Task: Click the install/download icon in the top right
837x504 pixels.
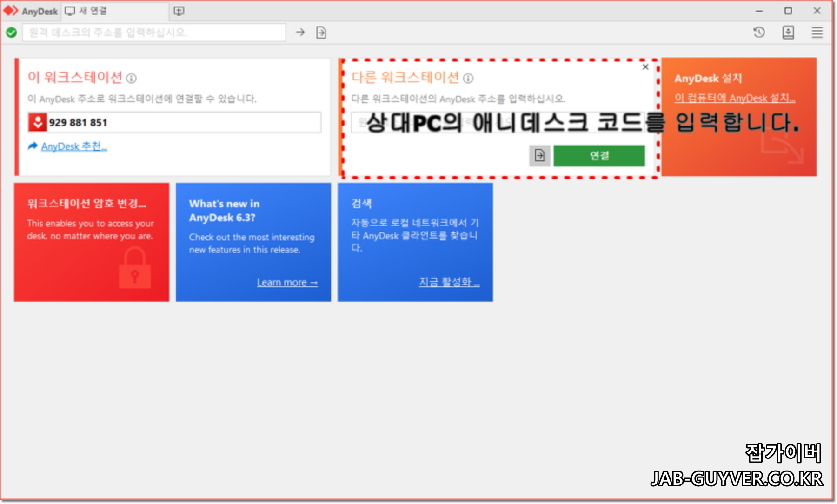Action: [788, 33]
